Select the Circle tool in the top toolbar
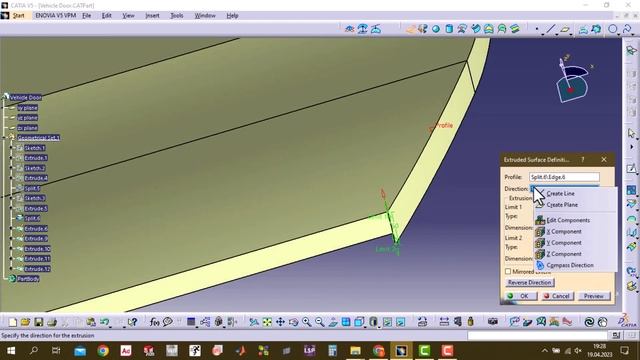640x360 pixels. tap(612, 29)
